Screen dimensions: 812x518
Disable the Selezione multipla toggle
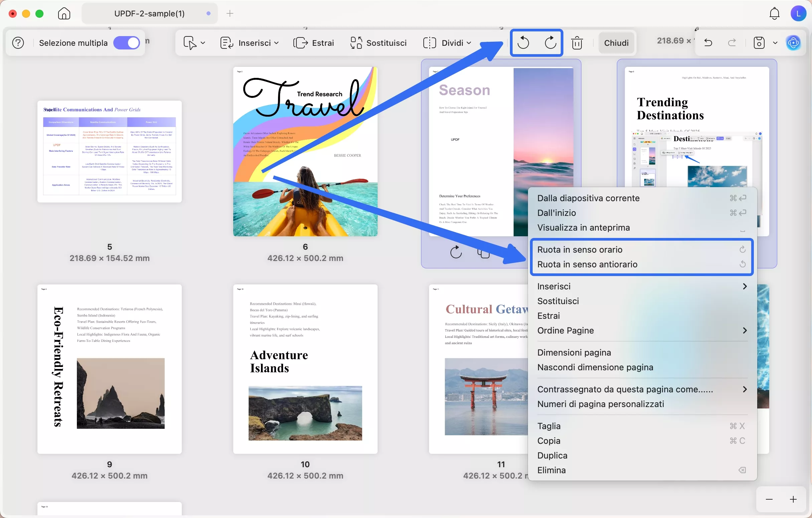tap(127, 42)
